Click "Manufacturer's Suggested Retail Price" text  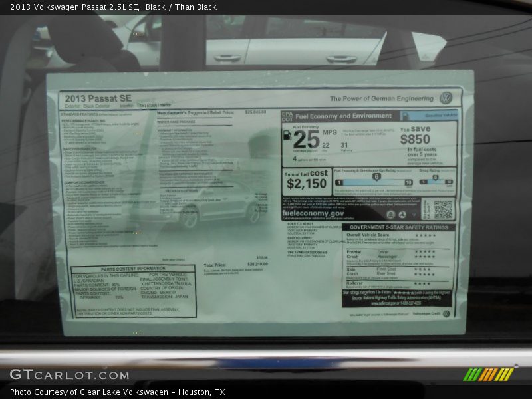coord(196,112)
